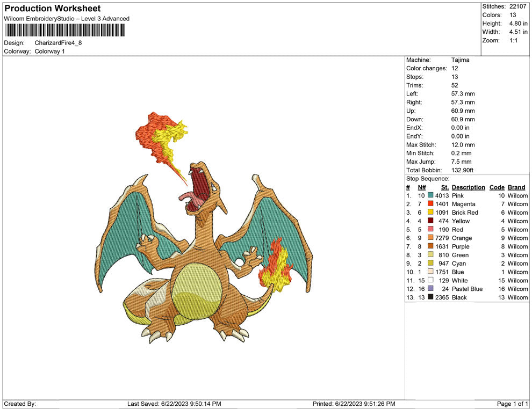Screen dimensions: 532x409
Task: Click the Last Saved timestamp
Action: tap(174, 404)
